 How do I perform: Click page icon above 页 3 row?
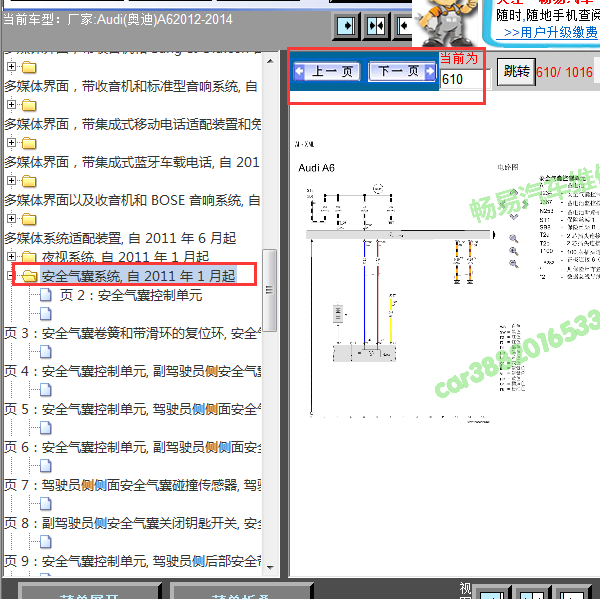[46, 314]
